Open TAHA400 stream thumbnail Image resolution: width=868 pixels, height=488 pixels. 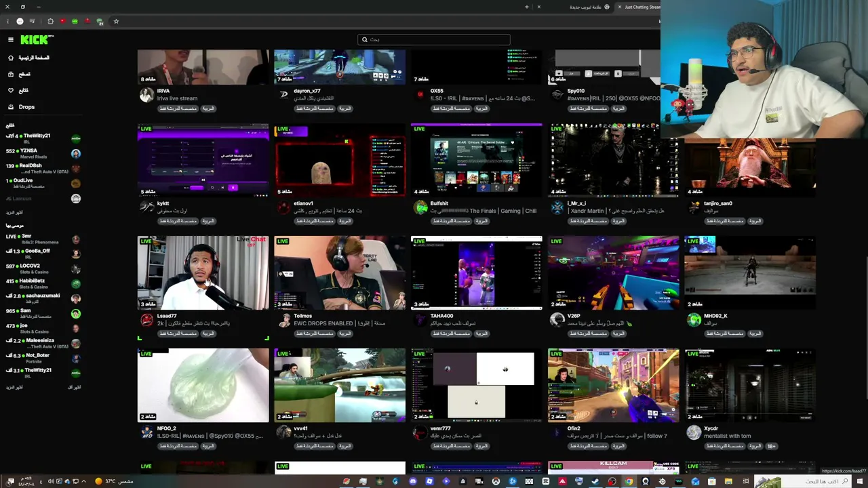477,272
